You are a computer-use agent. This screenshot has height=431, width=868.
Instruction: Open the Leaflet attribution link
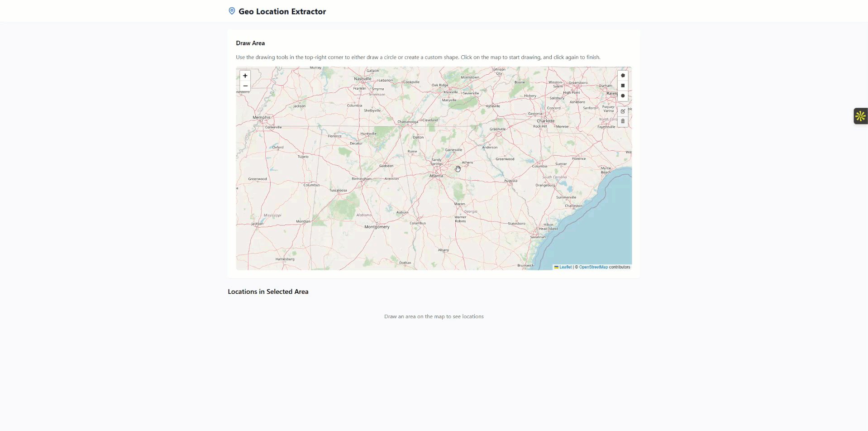565,267
